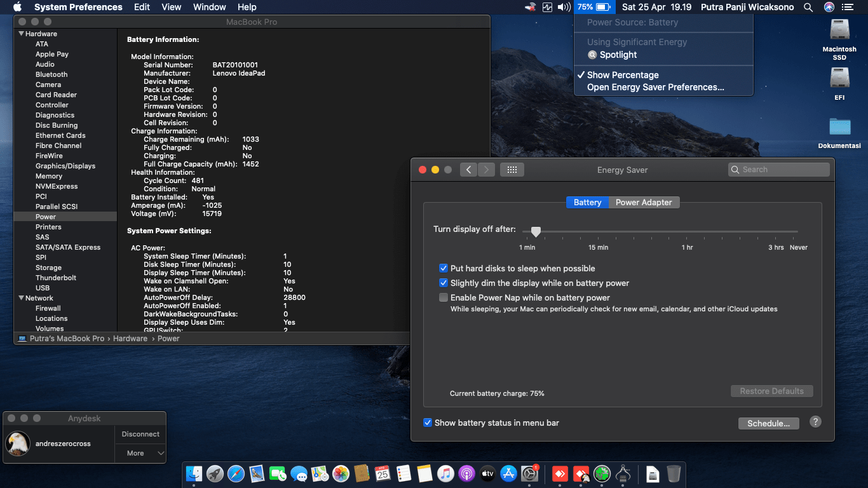Toggle Show battery status in menu bar
This screenshot has height=488, width=868.
(x=428, y=423)
